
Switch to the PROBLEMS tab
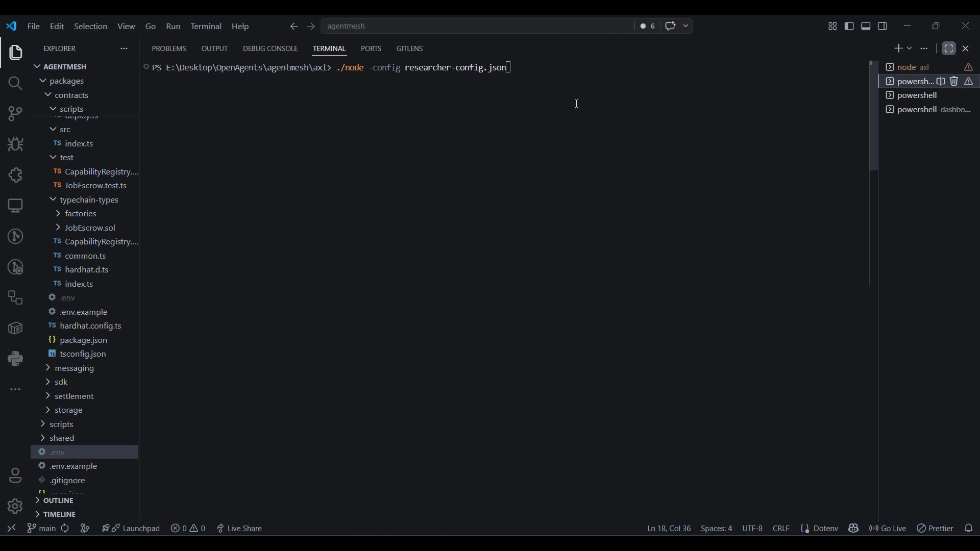(x=169, y=48)
